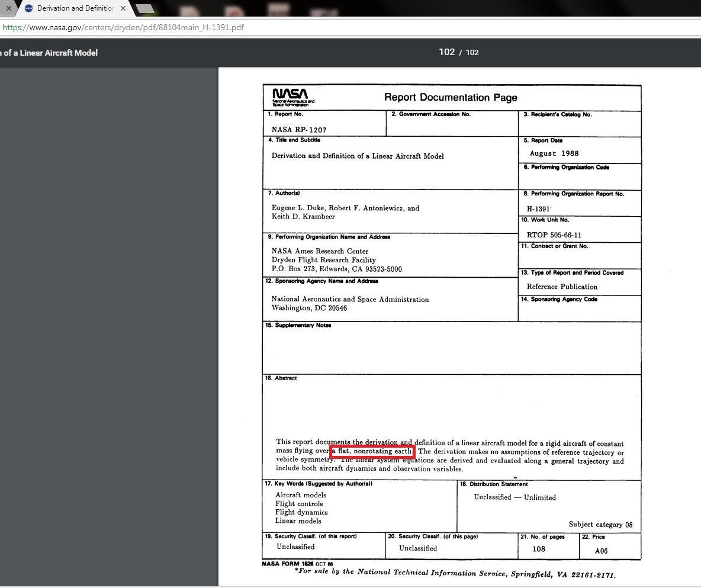Click the address 'P.O. Box 273, Edwards, CA 93523-5000'

337,269
